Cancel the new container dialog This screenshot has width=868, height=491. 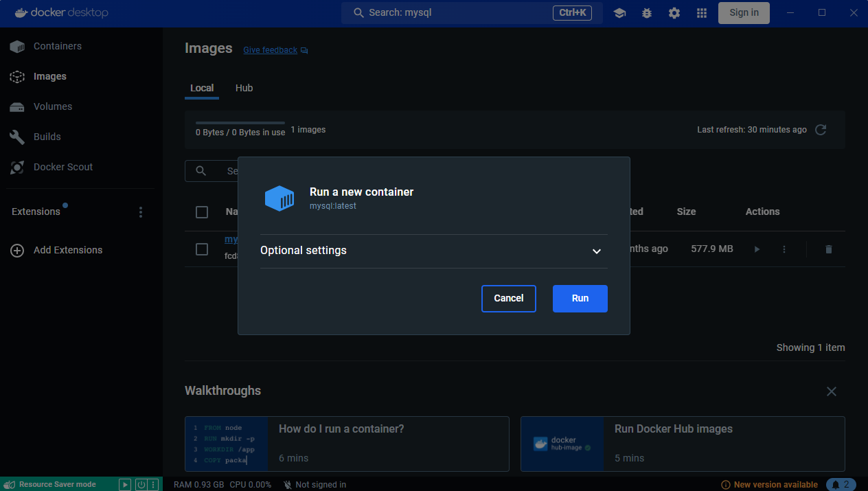tap(509, 299)
